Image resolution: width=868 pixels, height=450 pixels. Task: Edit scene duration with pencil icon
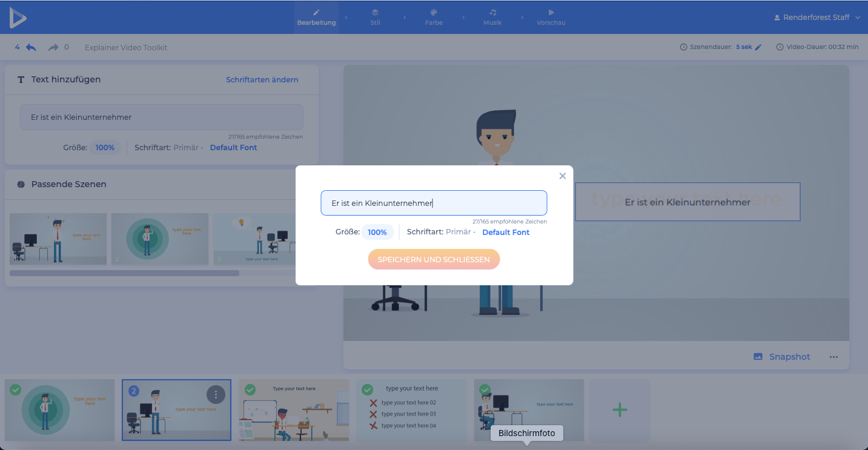[x=758, y=47]
